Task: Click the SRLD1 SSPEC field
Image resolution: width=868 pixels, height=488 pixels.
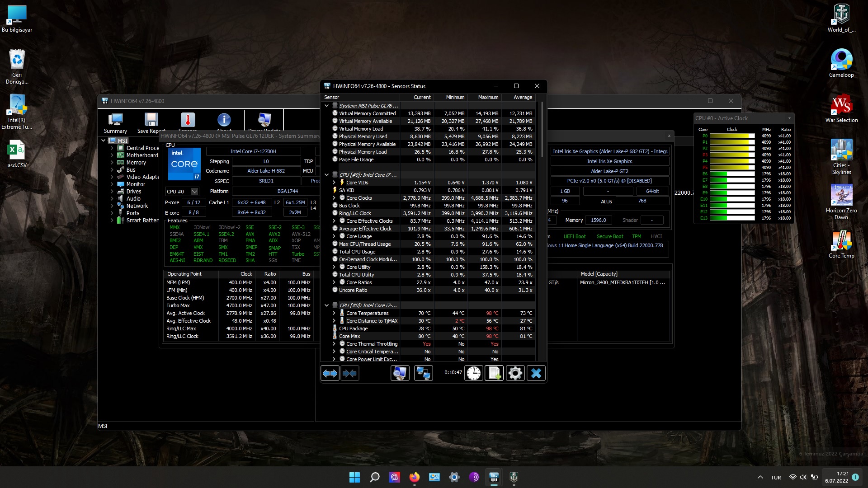Action: [x=266, y=181]
